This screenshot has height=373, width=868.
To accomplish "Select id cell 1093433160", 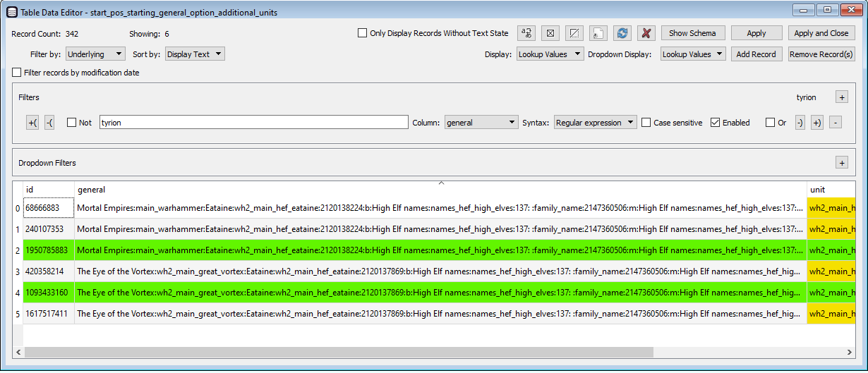I will coord(49,292).
